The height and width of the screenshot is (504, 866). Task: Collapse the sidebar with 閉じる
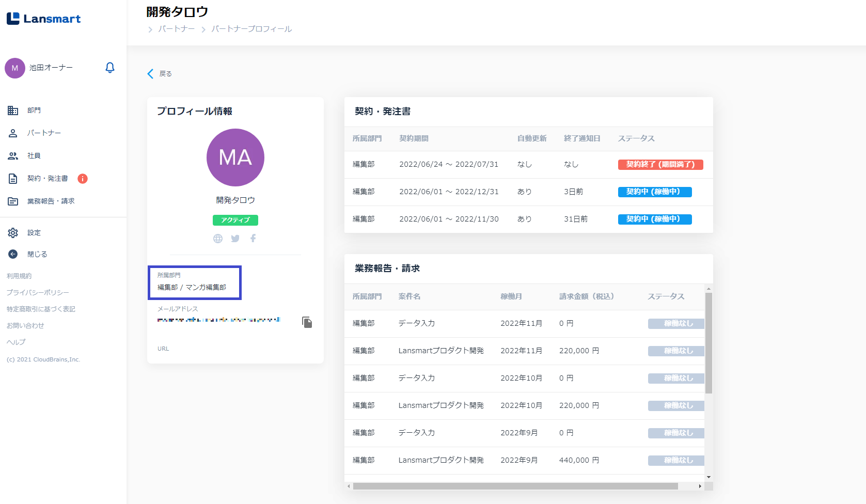click(37, 255)
